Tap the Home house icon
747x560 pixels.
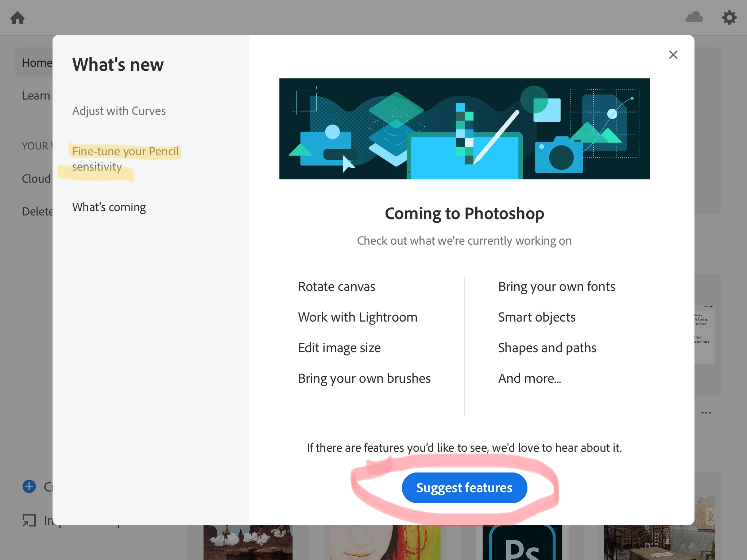(x=18, y=17)
